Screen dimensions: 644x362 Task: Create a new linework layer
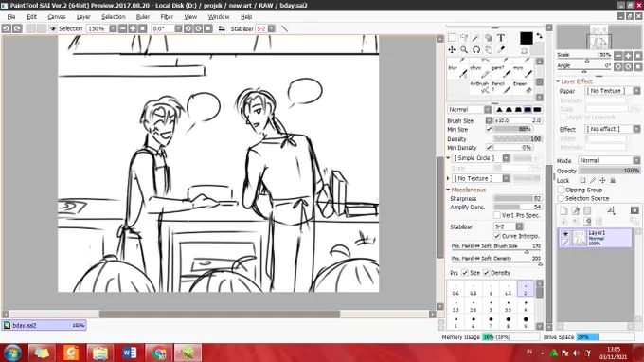(x=576, y=210)
